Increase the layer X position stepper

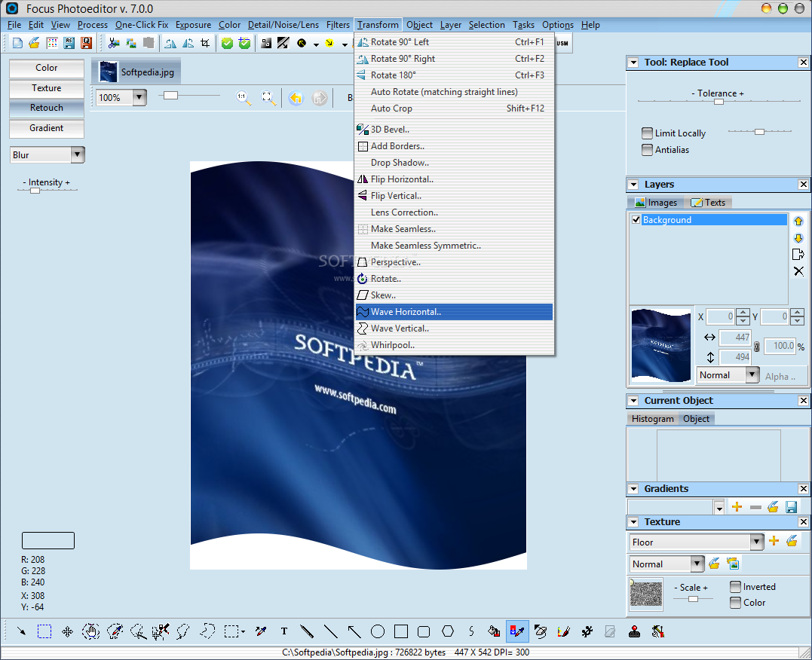pos(743,313)
